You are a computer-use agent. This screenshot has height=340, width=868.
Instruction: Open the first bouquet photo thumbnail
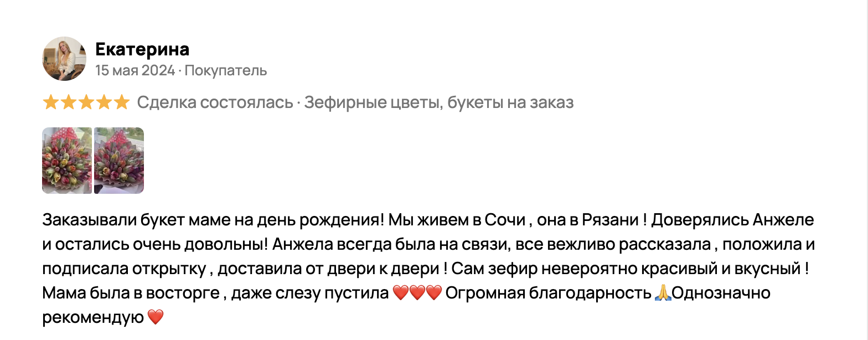click(x=67, y=161)
